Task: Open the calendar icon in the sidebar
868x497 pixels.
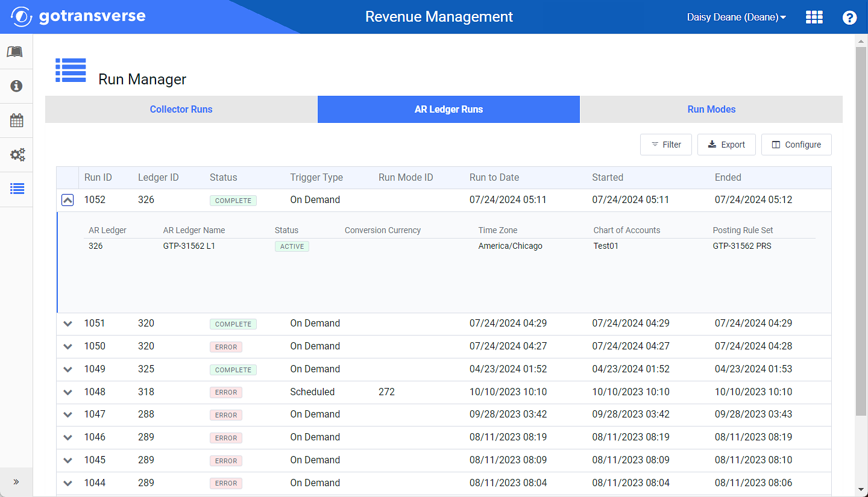Action: tap(16, 120)
